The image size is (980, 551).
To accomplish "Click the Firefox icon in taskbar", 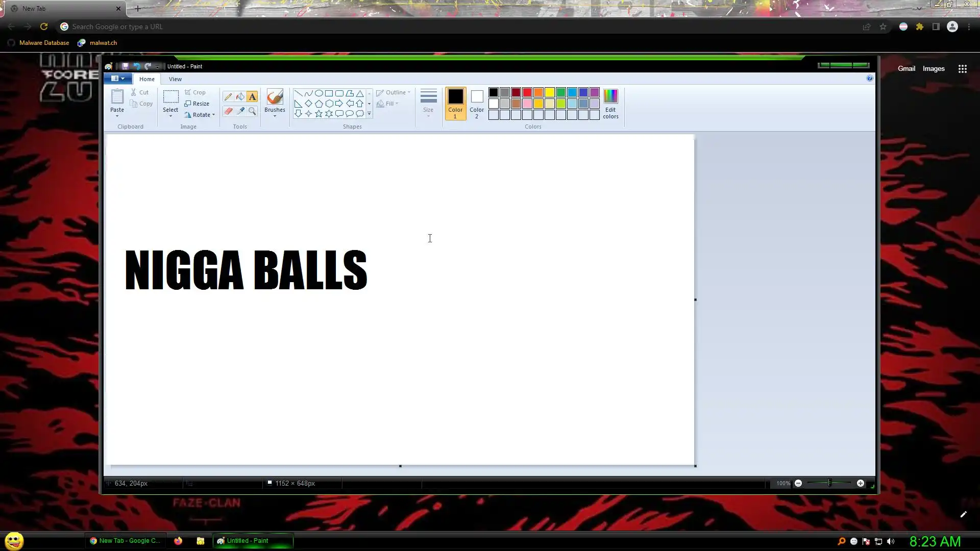I will click(178, 541).
